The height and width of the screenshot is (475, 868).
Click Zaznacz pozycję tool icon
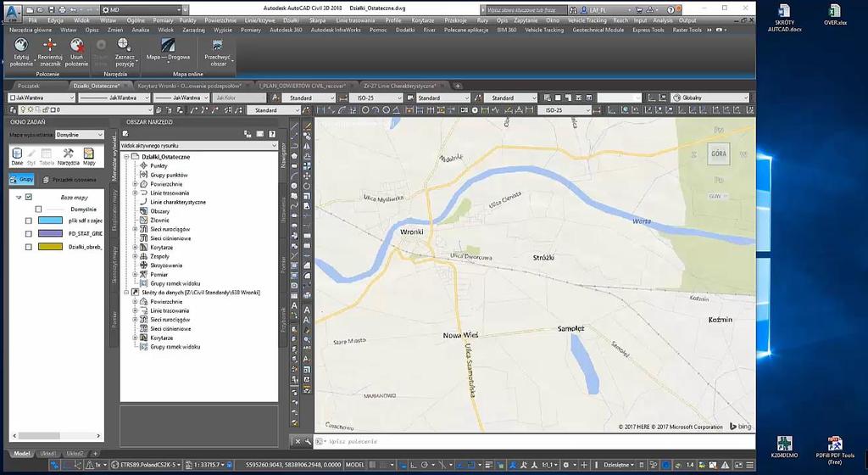(x=124, y=45)
